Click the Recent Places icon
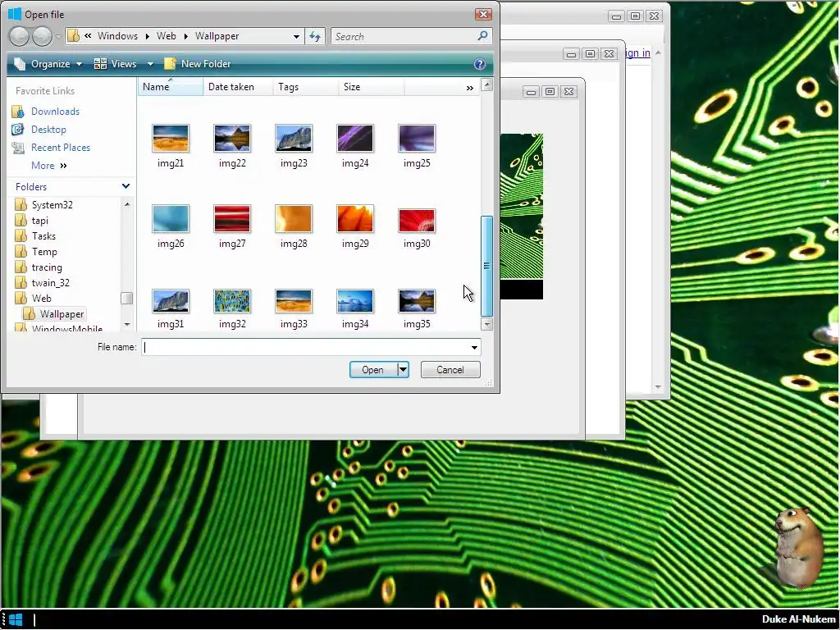The image size is (840, 630). [x=18, y=148]
